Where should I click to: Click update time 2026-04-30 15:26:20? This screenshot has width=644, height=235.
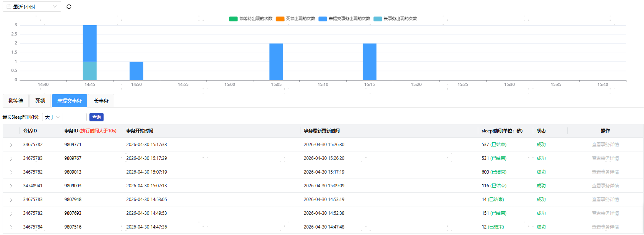(324, 158)
